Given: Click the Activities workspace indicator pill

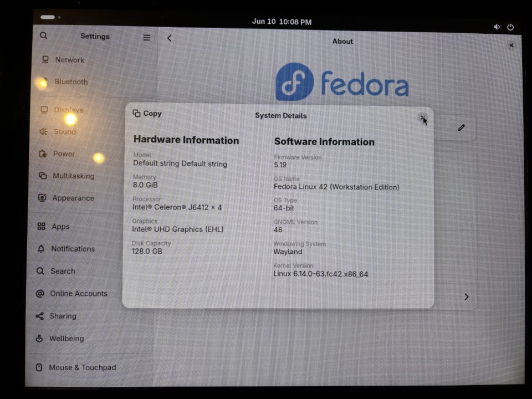Looking at the screenshot, I should point(48,17).
